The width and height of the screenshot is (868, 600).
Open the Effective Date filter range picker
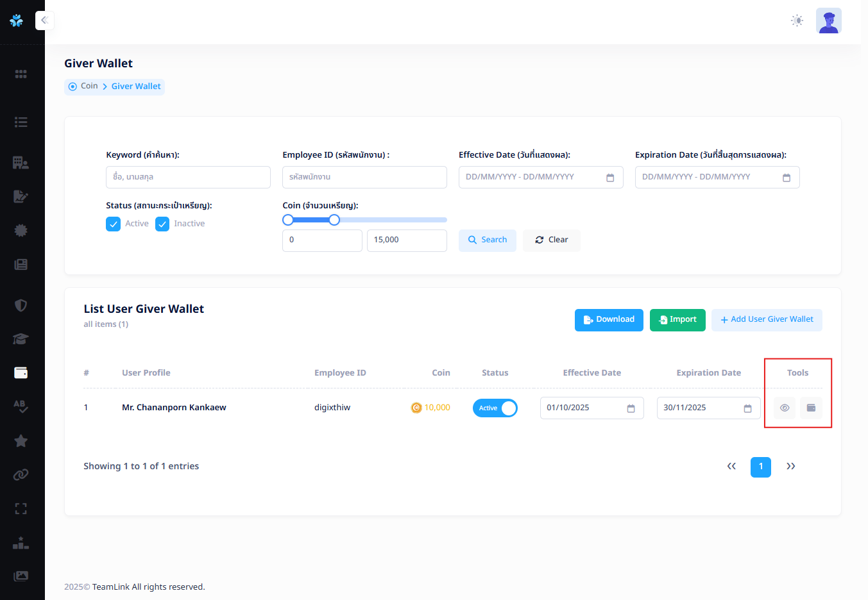(x=540, y=178)
